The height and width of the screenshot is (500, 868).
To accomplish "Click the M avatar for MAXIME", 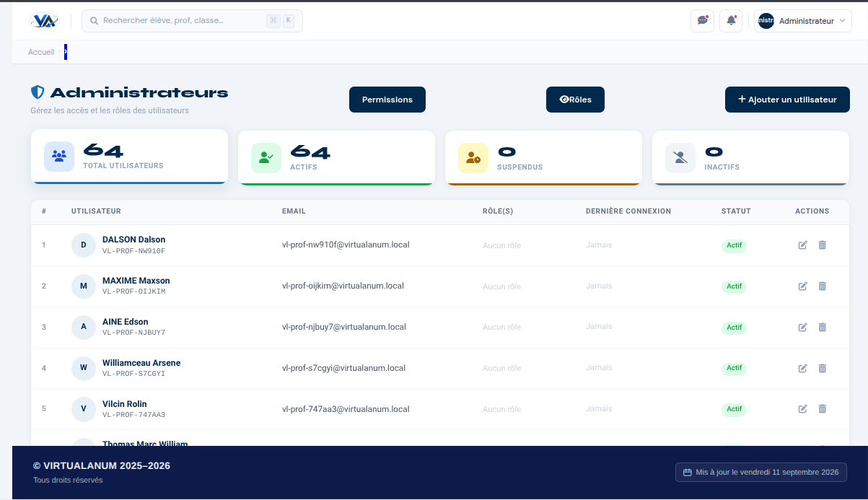I will tap(84, 286).
